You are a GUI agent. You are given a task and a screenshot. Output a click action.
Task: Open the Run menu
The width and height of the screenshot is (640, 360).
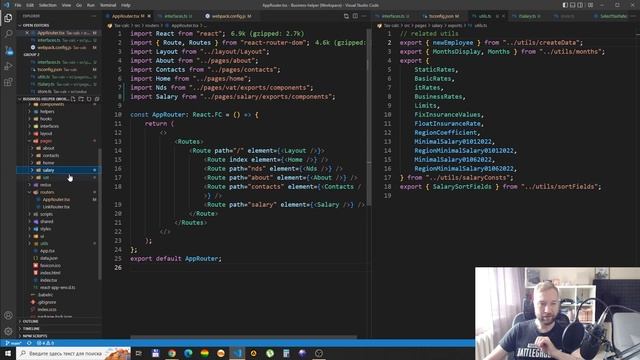point(91,5)
